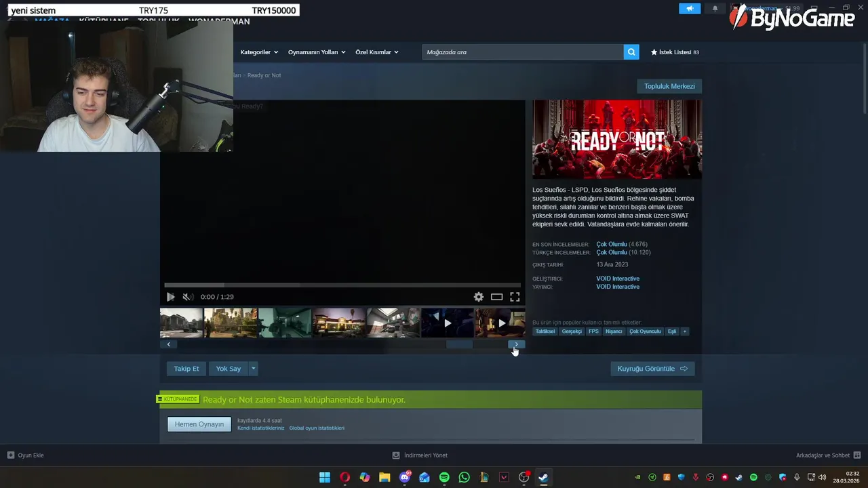
Task: Click the Hemen Oynayın play button
Action: [x=199, y=424]
